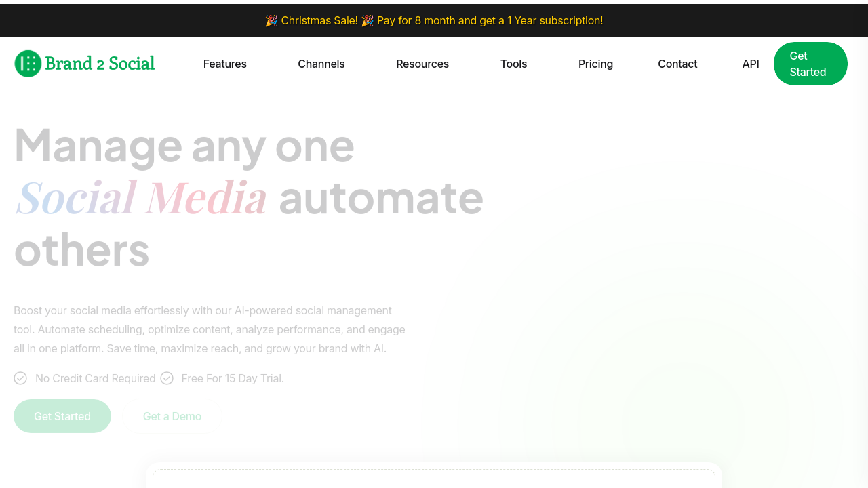
Task: Click Get Started button in the navigation bar
Action: [810, 64]
